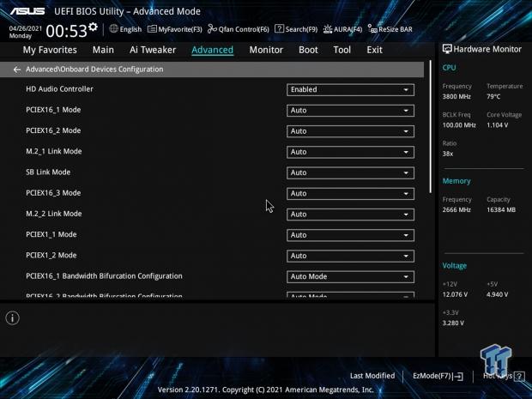Select the M.2_1 Link Mode label
The image size is (532, 399).
(x=53, y=151)
